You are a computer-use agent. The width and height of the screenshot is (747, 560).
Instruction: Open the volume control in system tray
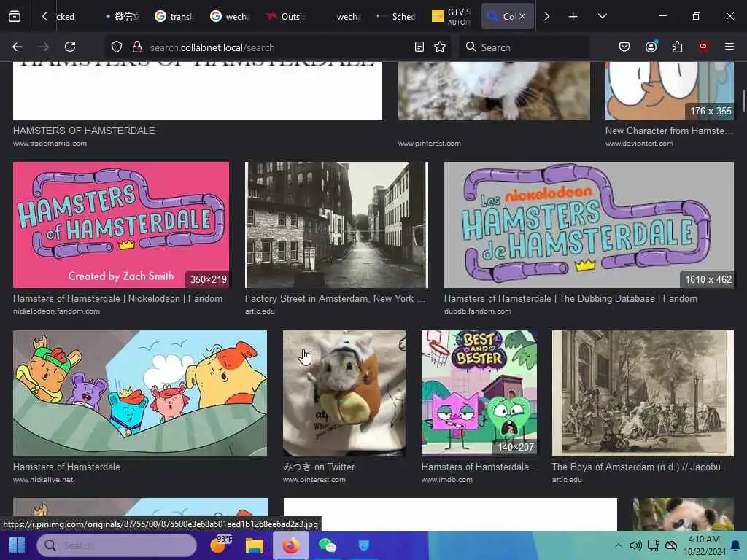tap(635, 545)
